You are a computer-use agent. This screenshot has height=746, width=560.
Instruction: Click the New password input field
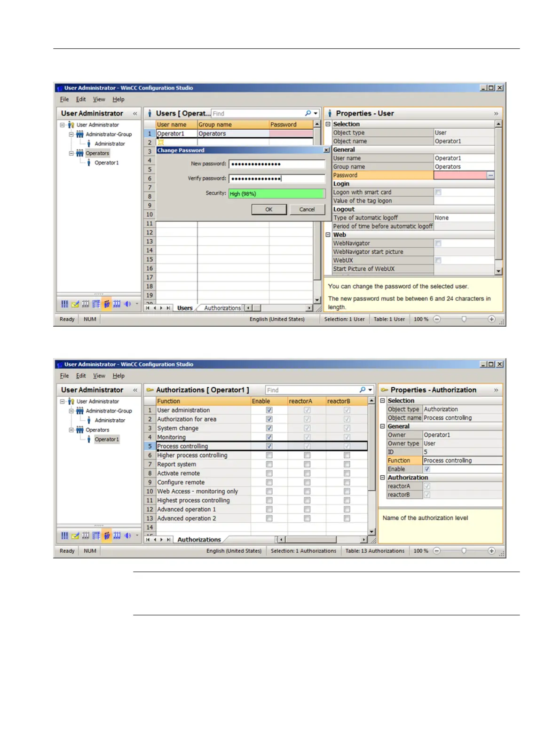coord(277,164)
